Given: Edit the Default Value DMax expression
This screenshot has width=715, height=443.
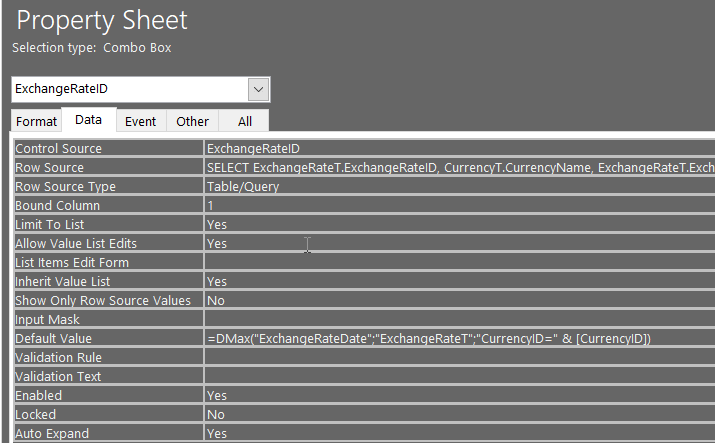Looking at the screenshot, I should click(459, 338).
